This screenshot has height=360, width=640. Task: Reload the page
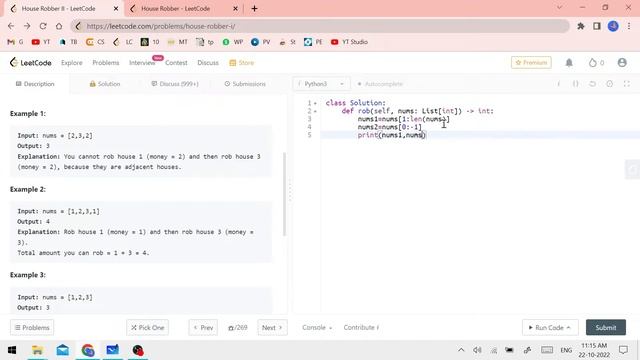[x=43, y=26]
